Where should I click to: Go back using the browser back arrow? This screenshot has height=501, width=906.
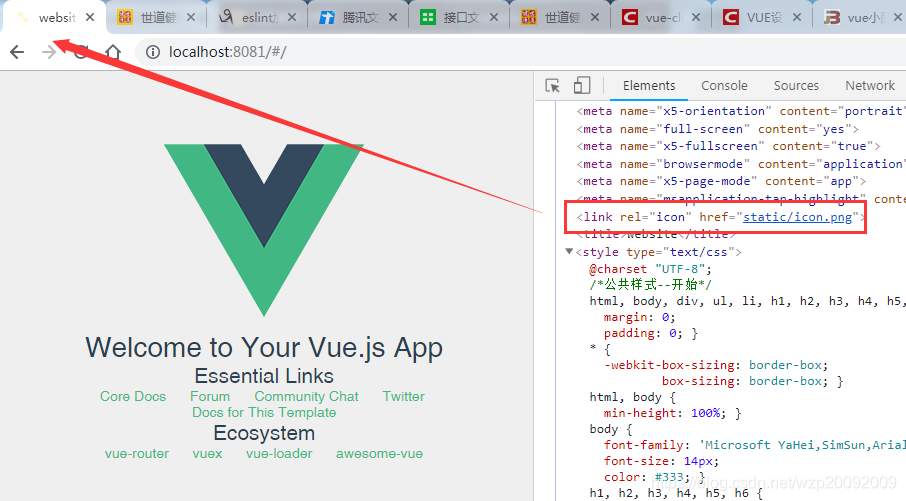(x=17, y=52)
